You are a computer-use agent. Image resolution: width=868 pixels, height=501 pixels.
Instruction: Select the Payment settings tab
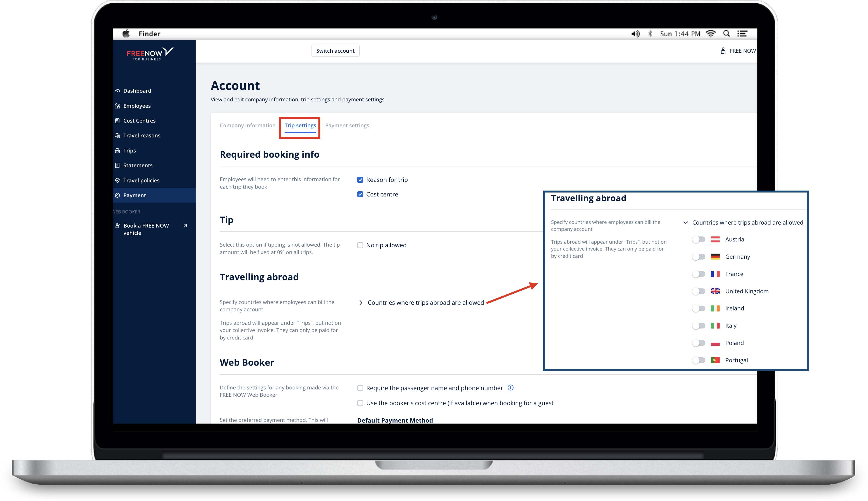click(x=347, y=125)
